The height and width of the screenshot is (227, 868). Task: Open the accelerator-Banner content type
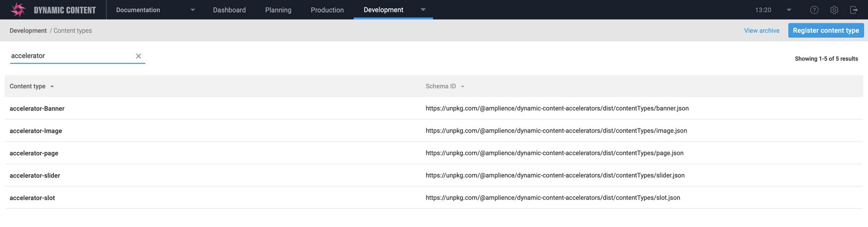tap(37, 109)
